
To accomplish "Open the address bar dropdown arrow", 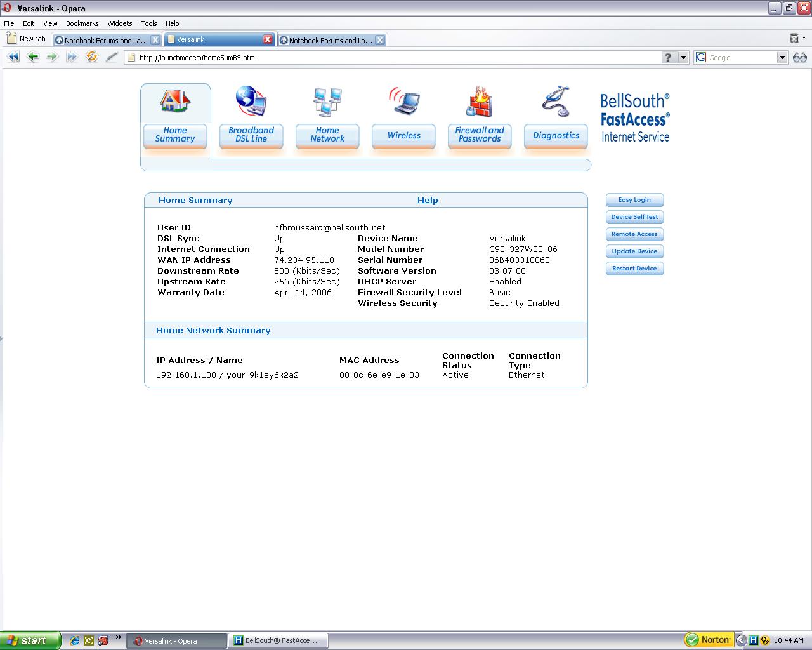I will pos(683,58).
